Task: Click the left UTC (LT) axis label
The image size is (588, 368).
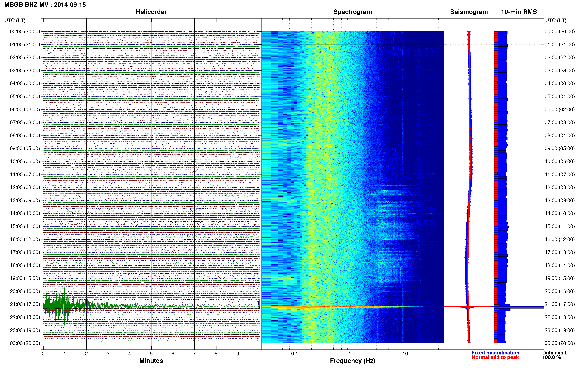Action: 15,20
